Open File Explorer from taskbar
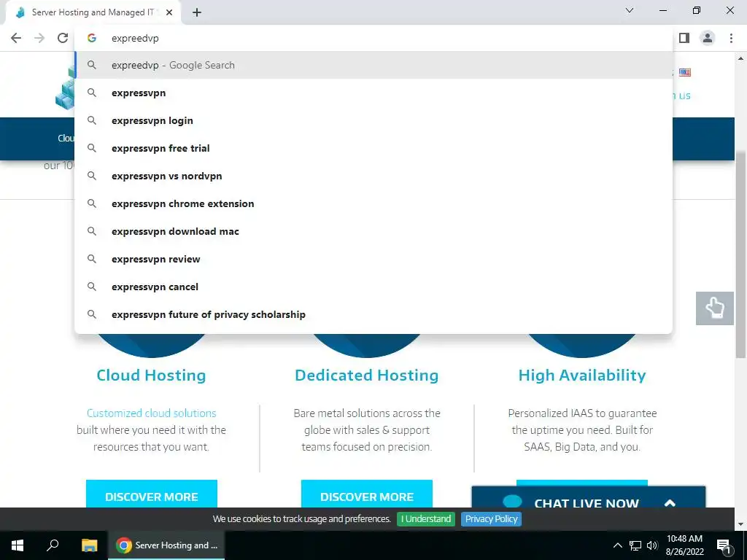747x560 pixels. (x=89, y=545)
